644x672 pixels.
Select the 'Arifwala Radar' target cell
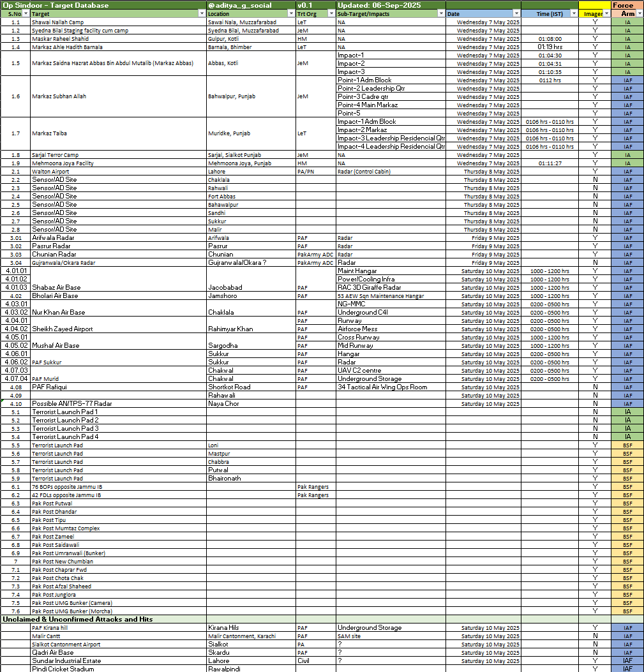[118, 238]
